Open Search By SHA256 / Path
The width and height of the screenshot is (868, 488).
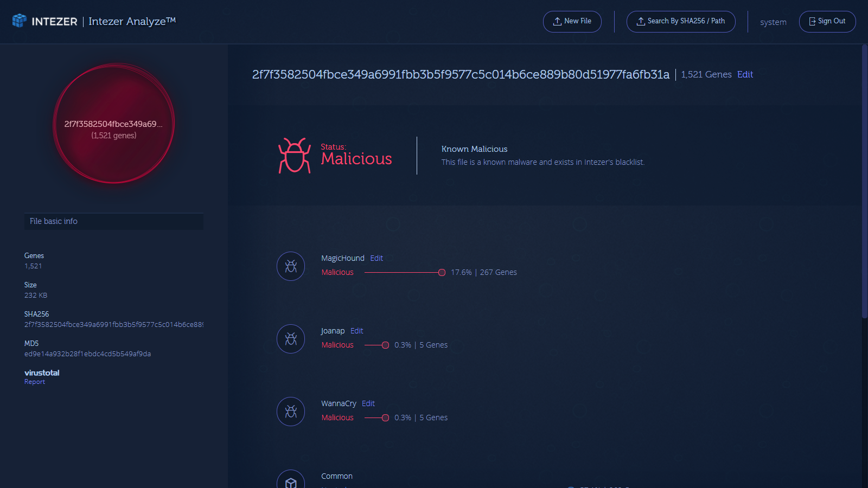[x=681, y=22]
